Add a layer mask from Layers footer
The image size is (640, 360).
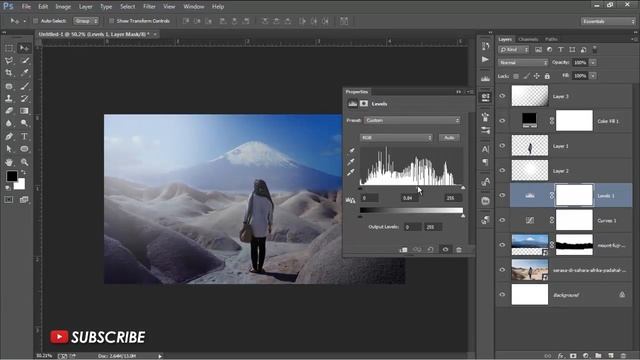[x=573, y=356]
